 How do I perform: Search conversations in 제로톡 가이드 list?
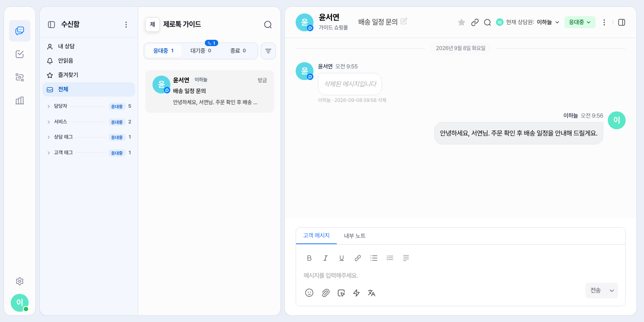tap(268, 25)
